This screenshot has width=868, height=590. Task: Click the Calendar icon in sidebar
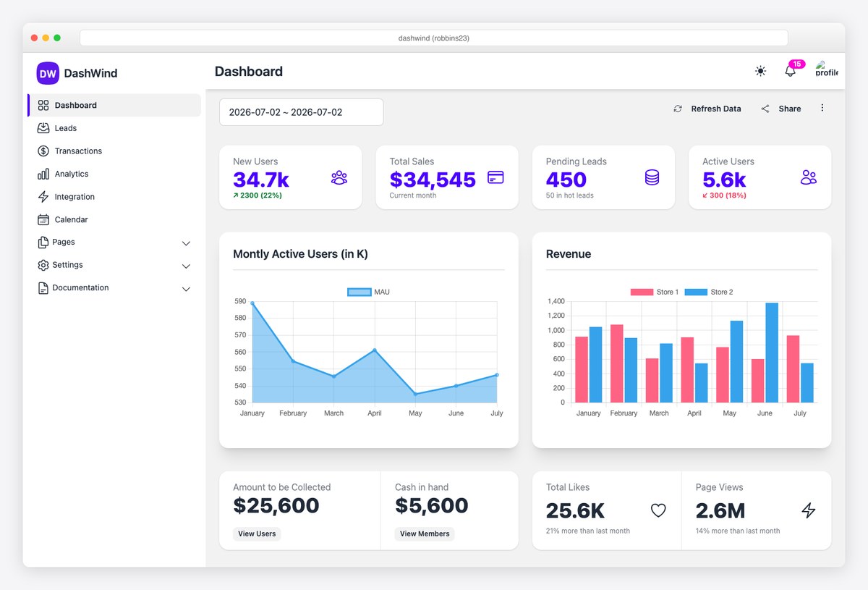[x=43, y=219]
